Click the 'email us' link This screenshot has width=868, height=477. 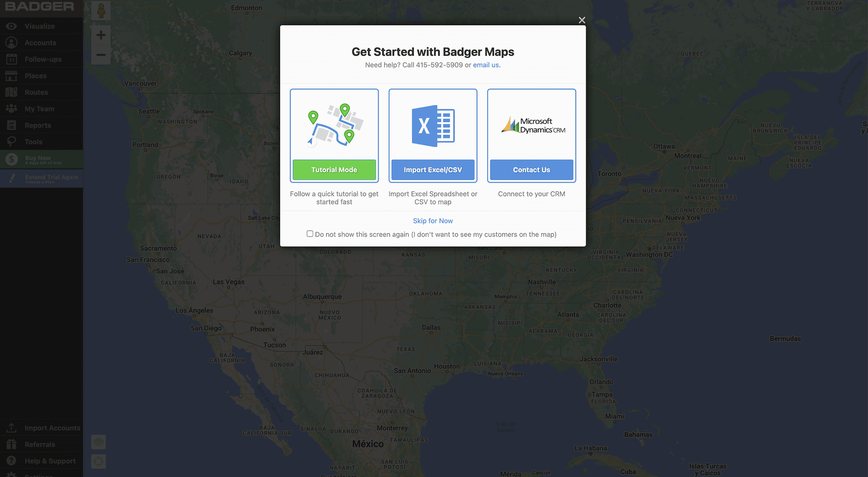[x=486, y=65]
